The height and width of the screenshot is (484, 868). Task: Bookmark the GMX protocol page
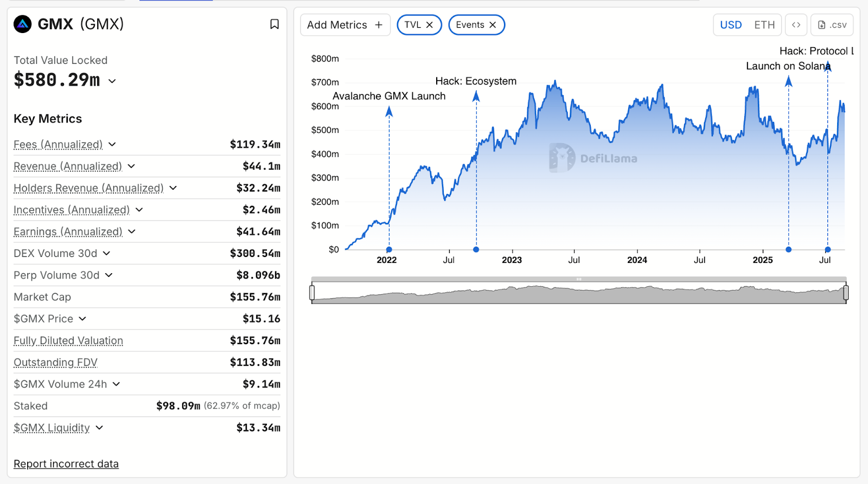tap(275, 24)
